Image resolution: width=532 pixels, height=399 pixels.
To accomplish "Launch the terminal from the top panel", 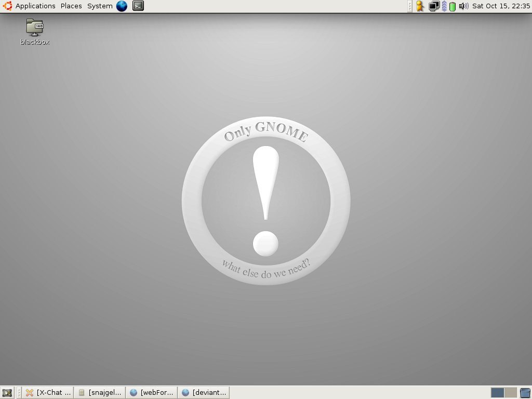I will point(138,6).
